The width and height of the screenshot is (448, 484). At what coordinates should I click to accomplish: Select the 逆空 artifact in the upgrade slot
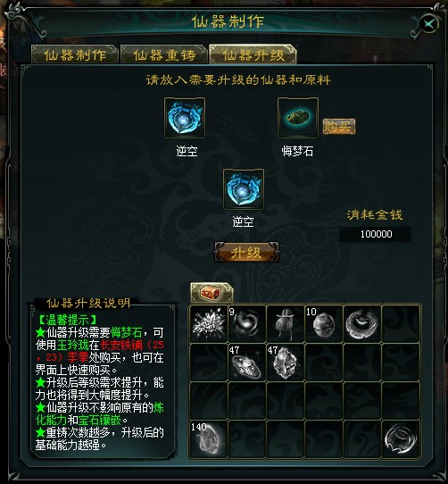click(185, 118)
